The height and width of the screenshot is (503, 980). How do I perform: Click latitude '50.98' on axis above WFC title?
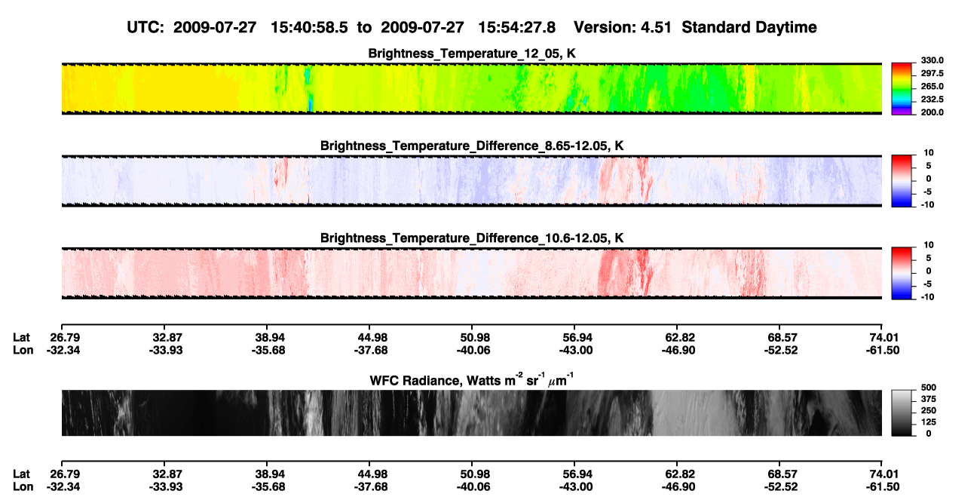click(472, 337)
